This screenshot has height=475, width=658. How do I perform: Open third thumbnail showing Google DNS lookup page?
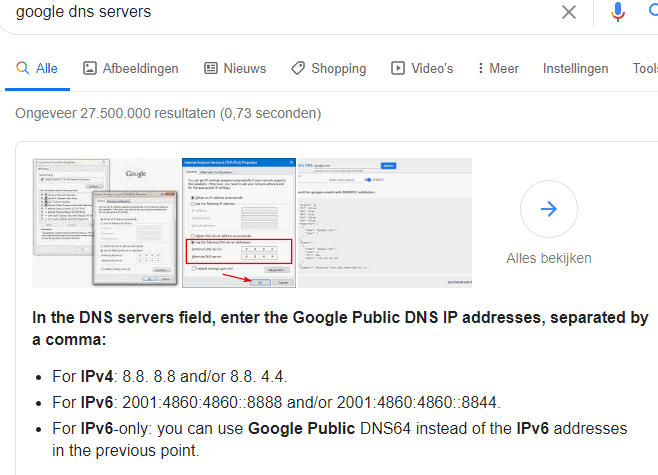tap(384, 223)
